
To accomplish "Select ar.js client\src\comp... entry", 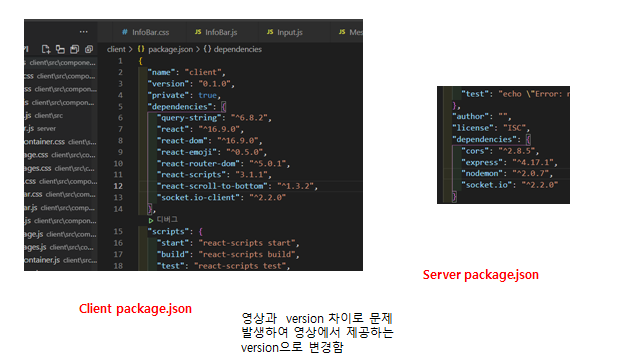I will [x=61, y=208].
